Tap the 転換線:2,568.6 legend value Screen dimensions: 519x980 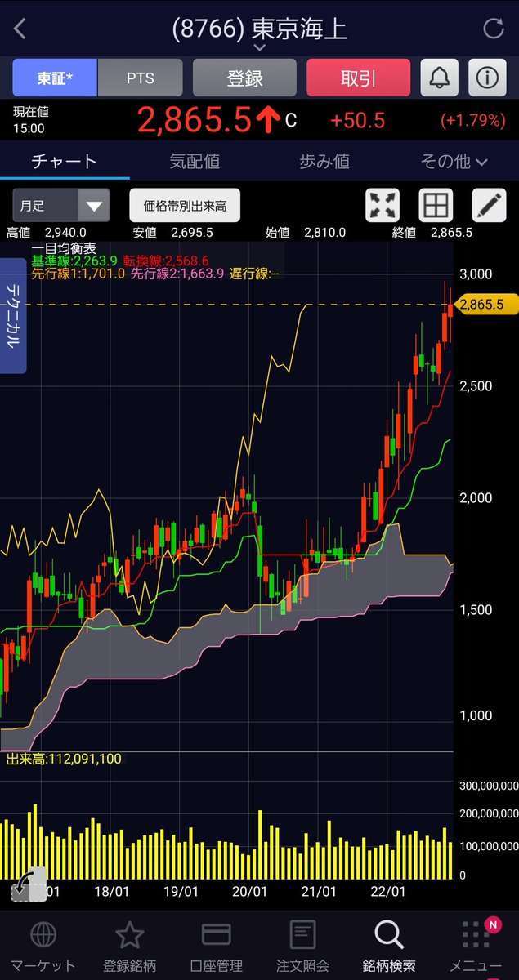coord(167,261)
